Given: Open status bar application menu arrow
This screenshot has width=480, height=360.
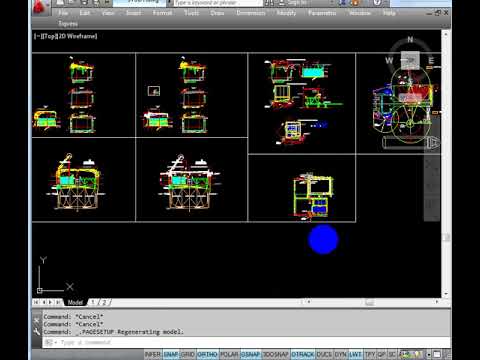Looking at the screenshot, I should point(429,354).
